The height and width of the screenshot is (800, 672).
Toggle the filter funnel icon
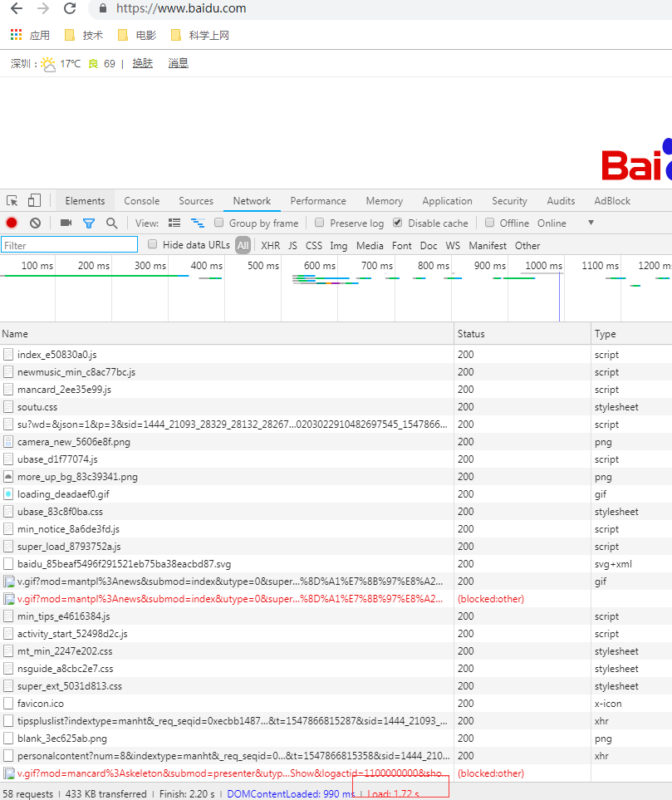coord(89,223)
